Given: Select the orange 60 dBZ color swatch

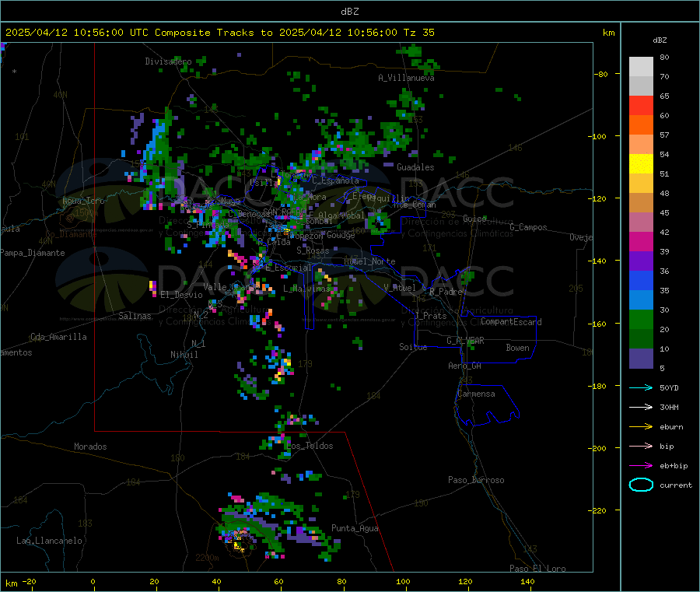Looking at the screenshot, I should (x=641, y=125).
